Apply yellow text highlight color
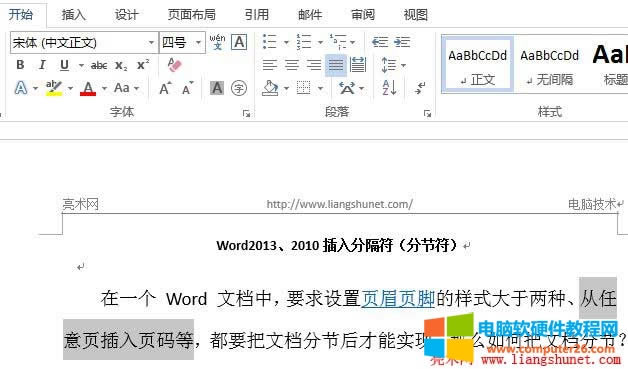Screen dimensions: 628x369 tap(54, 88)
